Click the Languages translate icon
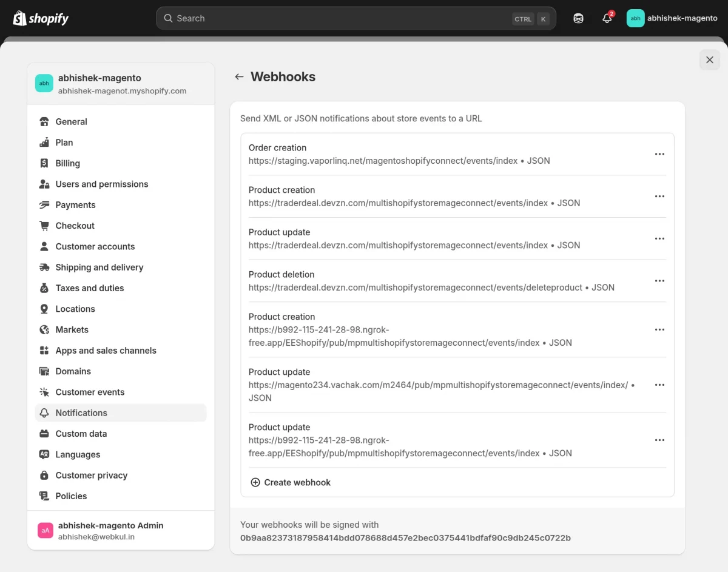The height and width of the screenshot is (572, 728). click(x=44, y=454)
